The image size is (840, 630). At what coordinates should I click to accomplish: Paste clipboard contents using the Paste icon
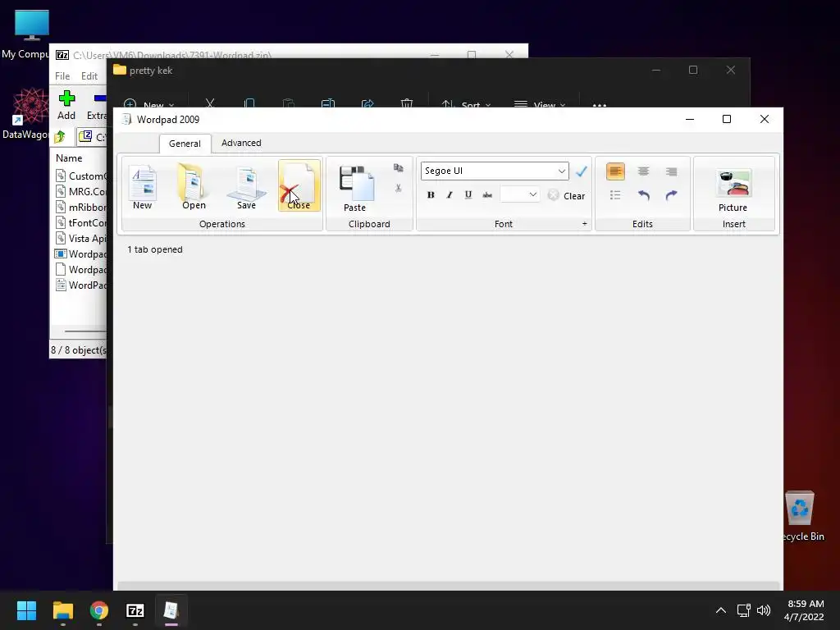tap(354, 189)
